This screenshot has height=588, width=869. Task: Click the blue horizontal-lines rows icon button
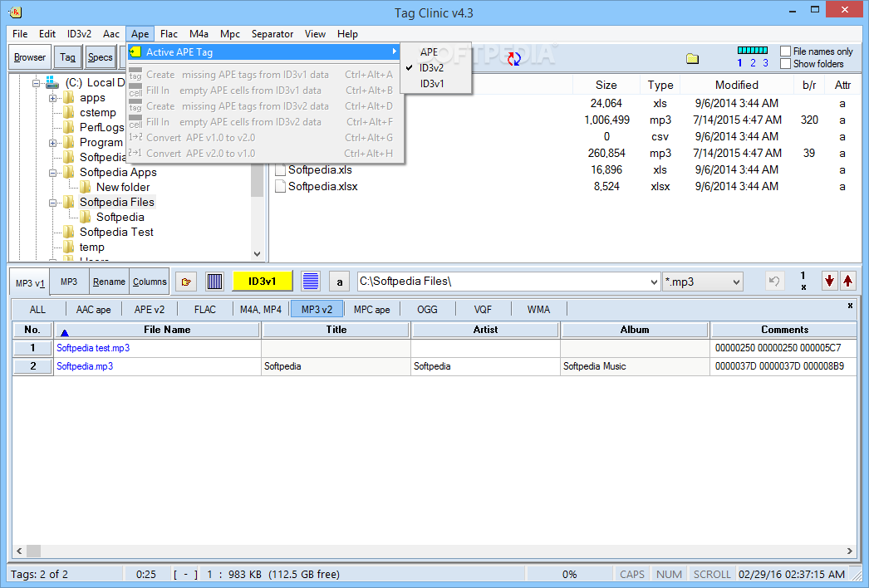(311, 282)
